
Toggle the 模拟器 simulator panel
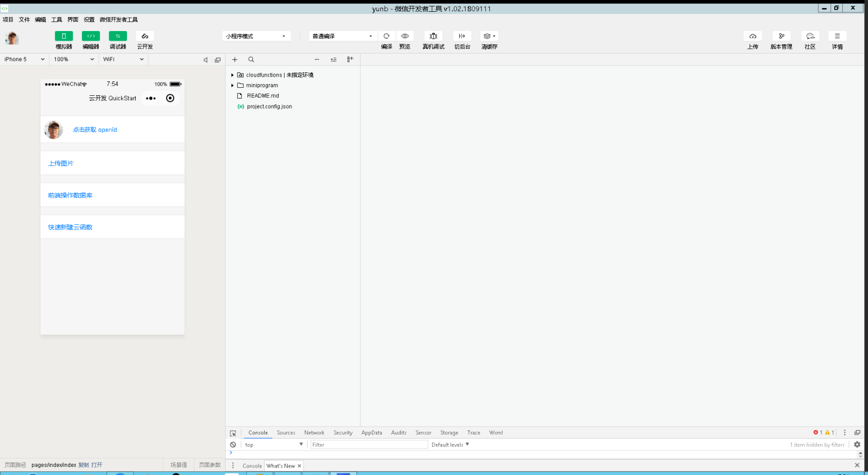click(x=64, y=36)
